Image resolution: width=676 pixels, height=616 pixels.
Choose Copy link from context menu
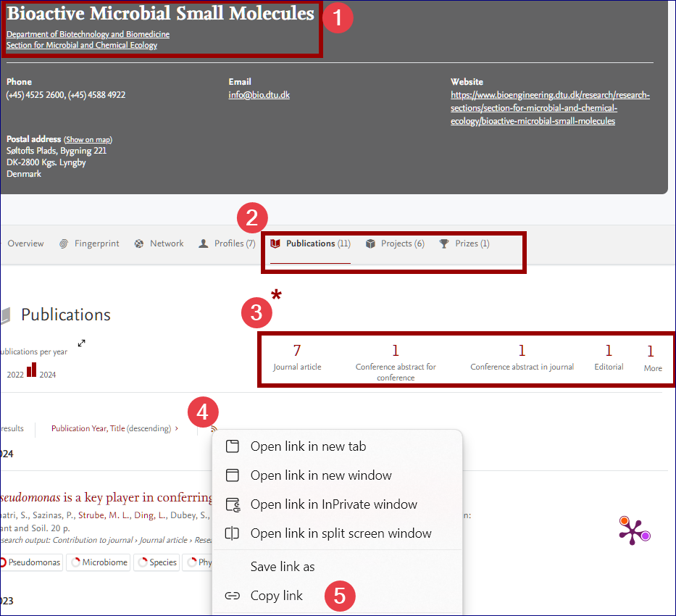tap(337, 596)
